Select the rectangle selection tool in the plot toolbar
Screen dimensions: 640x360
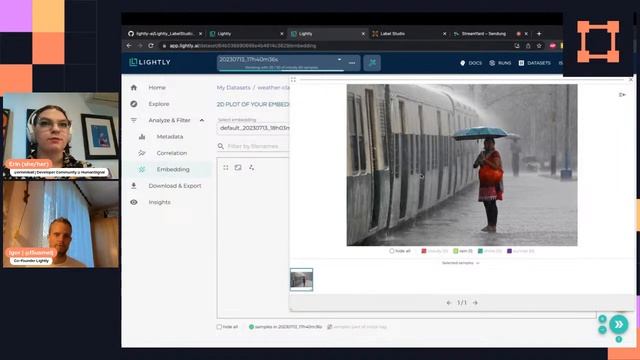click(238, 168)
